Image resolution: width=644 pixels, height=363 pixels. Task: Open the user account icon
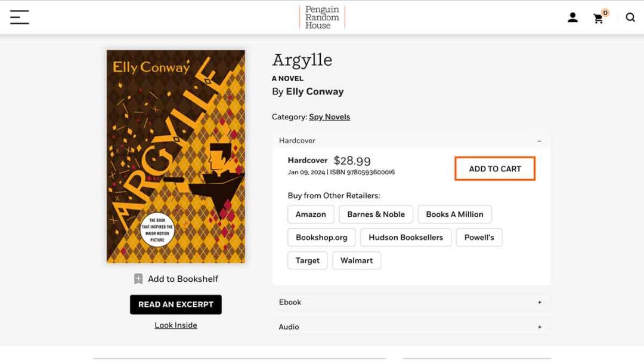pos(572,17)
